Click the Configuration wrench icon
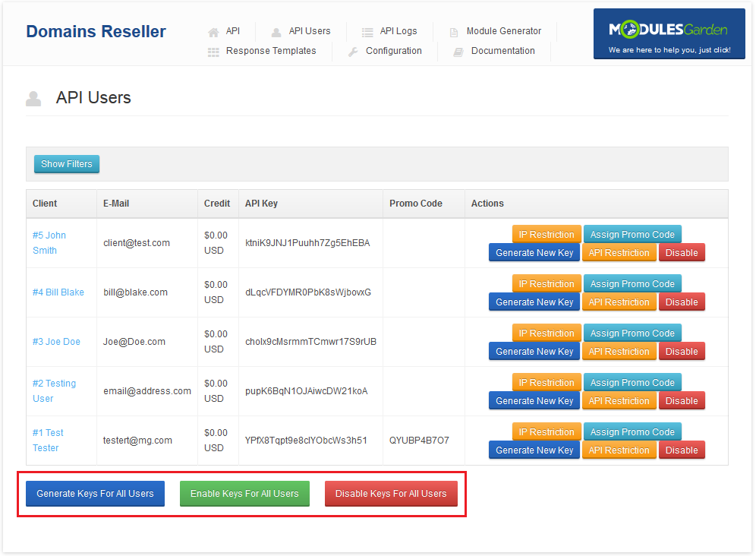Viewport: 756px width, 556px height. point(353,52)
